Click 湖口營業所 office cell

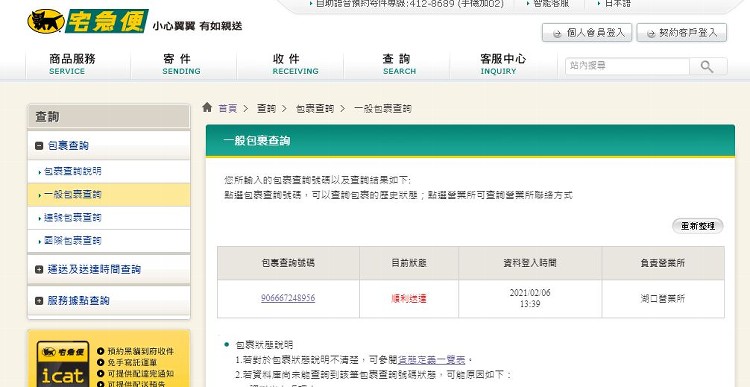tap(662, 299)
